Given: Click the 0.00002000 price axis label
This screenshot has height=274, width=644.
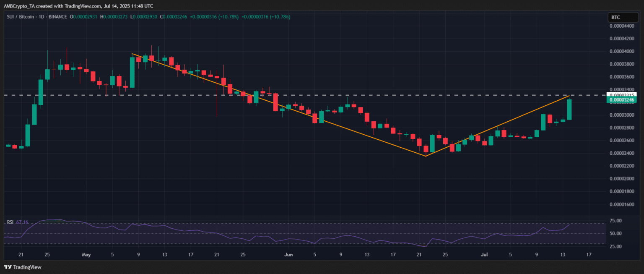Looking at the screenshot, I should pos(622,179).
